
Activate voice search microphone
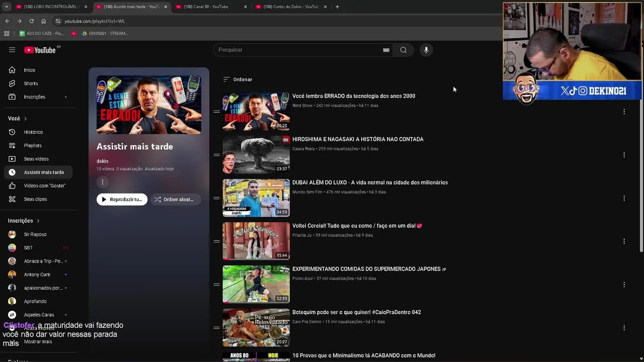(x=426, y=50)
